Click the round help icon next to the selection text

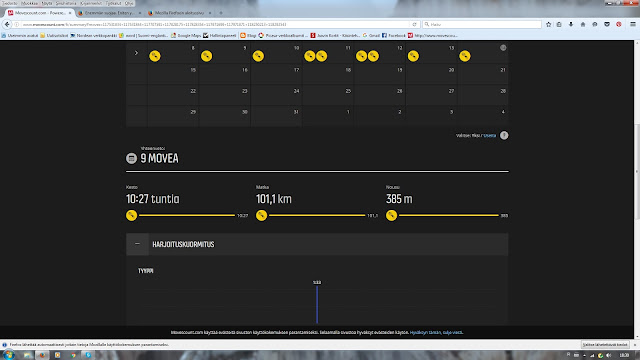click(504, 136)
